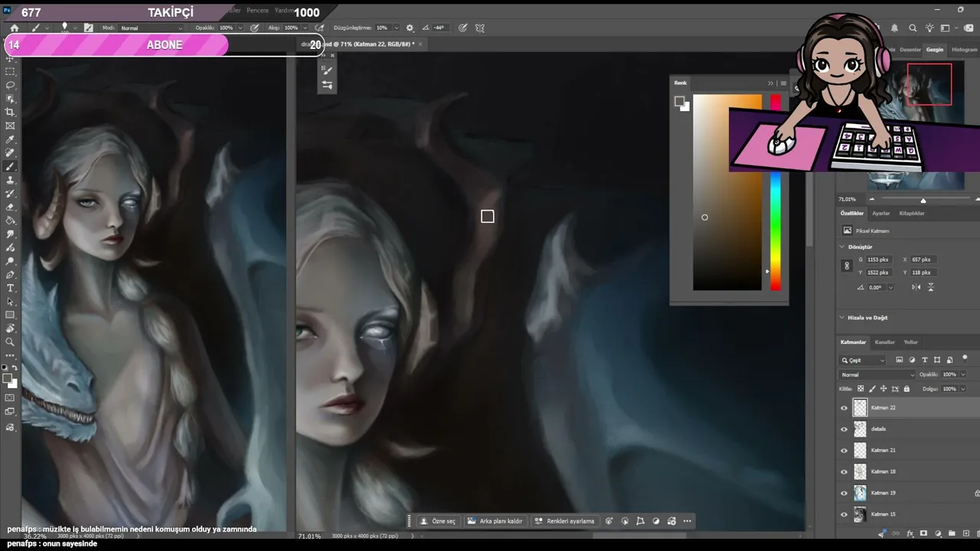Image resolution: width=980 pixels, height=551 pixels.
Task: Hide the Katman 19 layer
Action: point(844,493)
